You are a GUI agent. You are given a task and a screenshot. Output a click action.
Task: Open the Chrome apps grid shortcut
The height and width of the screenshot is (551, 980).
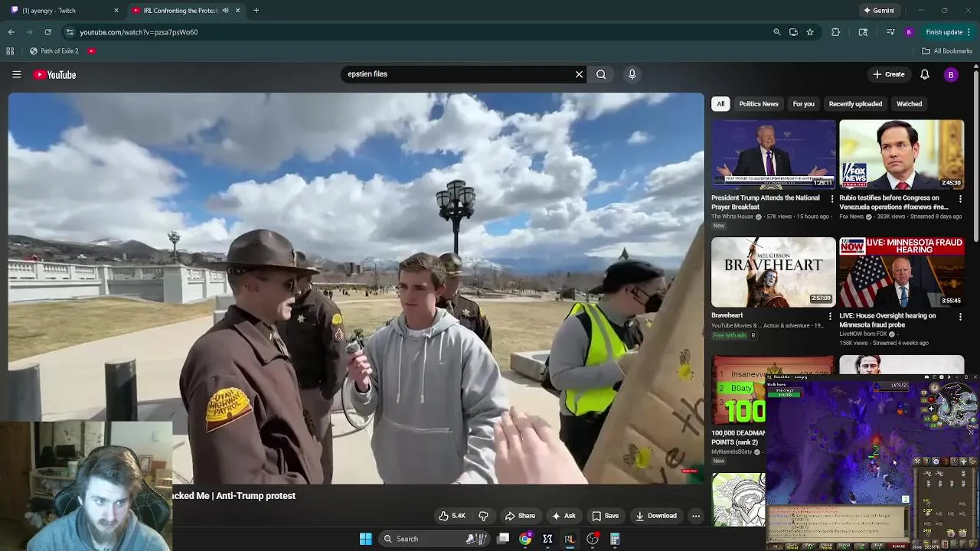(10, 51)
